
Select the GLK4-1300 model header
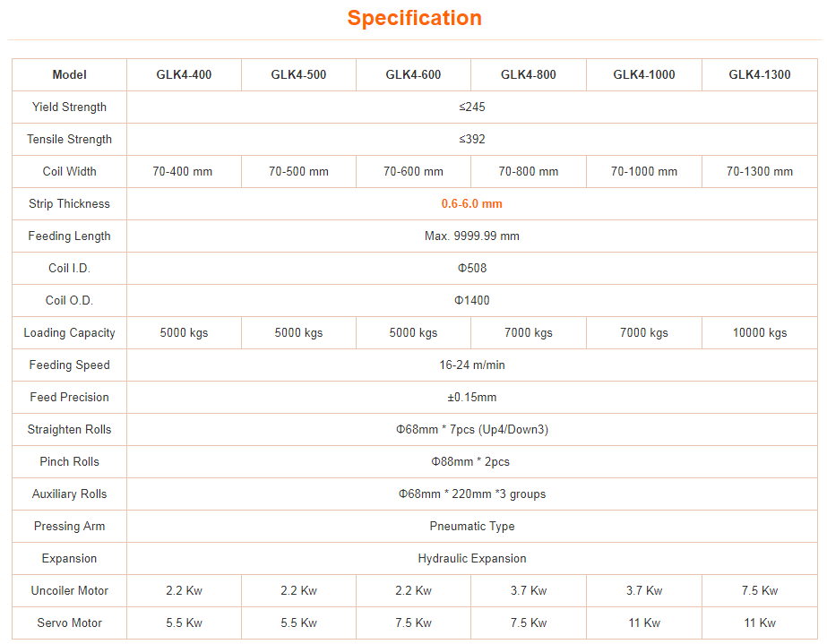point(760,75)
